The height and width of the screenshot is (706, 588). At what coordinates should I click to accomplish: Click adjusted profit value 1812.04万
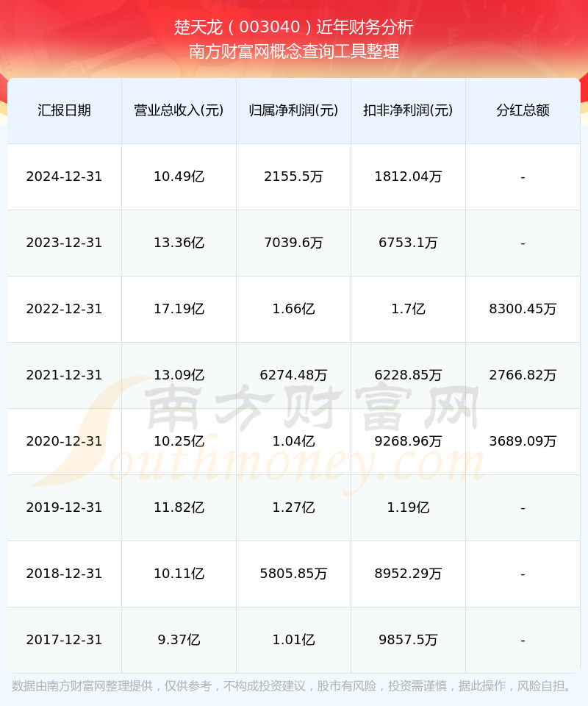408,176
